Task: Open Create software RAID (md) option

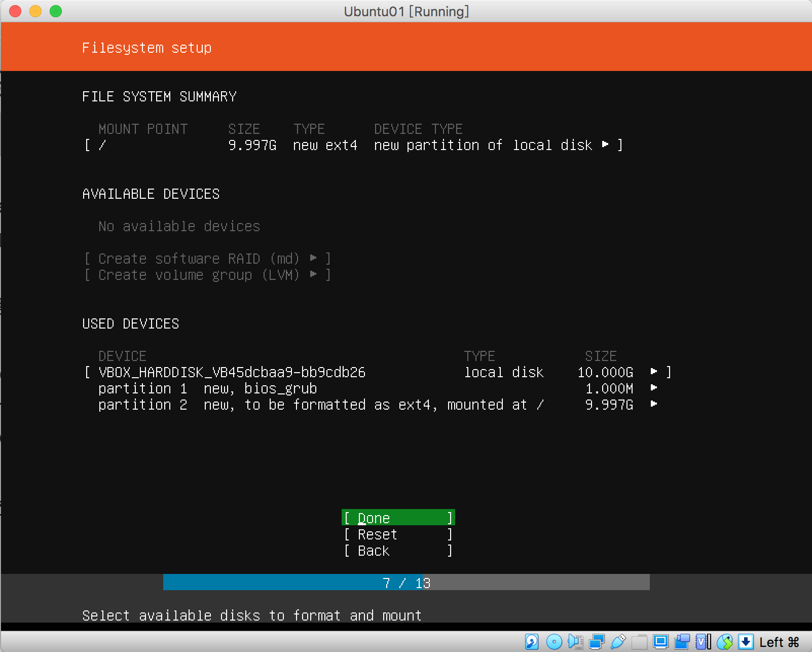Action: [x=208, y=259]
